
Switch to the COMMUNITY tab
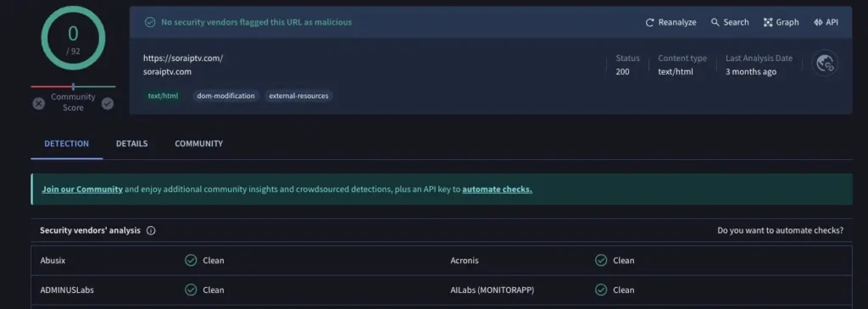198,144
